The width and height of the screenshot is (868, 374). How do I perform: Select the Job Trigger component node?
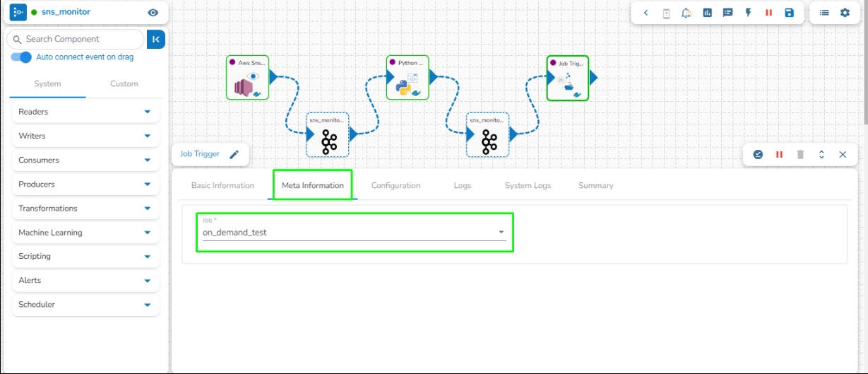568,78
